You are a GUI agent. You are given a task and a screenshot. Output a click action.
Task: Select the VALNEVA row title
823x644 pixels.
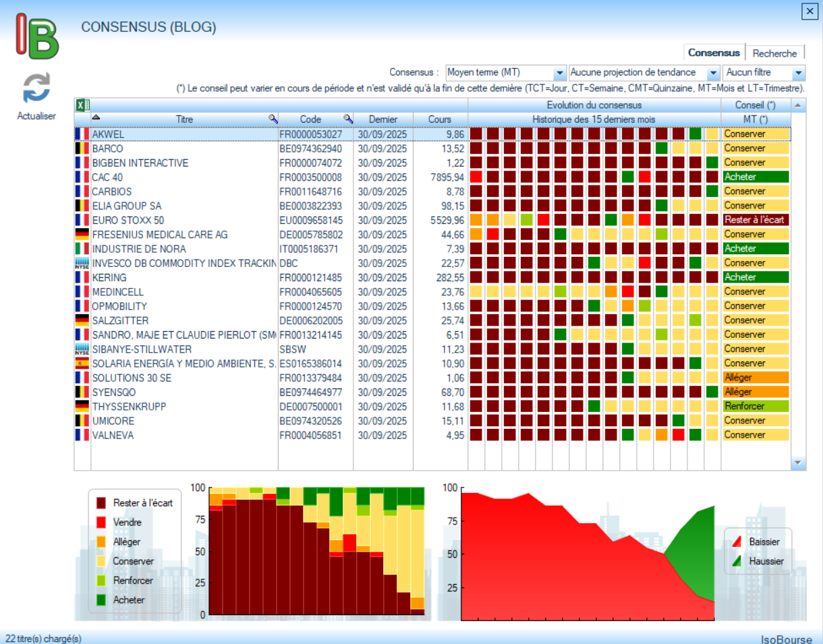click(113, 435)
